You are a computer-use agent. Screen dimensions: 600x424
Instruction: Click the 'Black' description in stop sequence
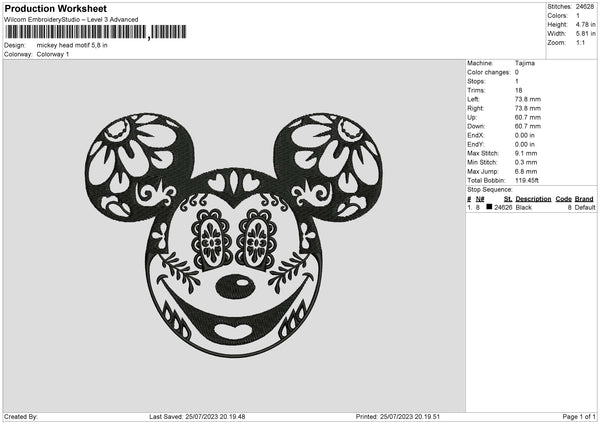pos(523,207)
